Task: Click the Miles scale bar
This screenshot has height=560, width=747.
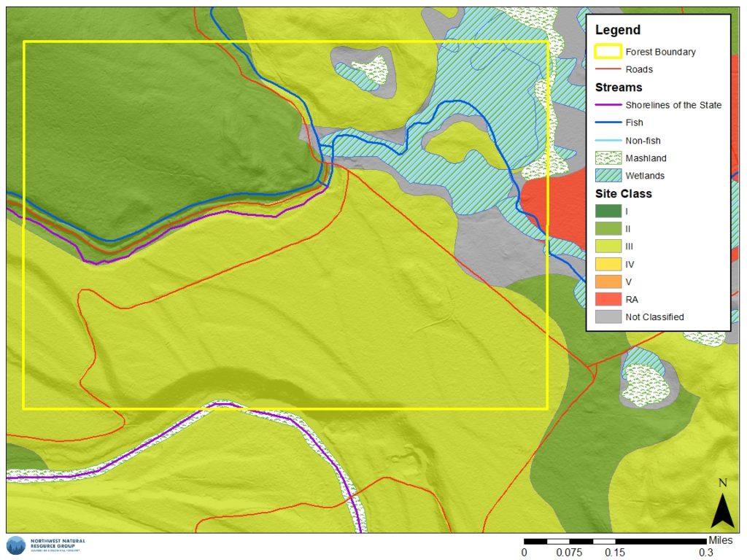Action: pos(614,542)
